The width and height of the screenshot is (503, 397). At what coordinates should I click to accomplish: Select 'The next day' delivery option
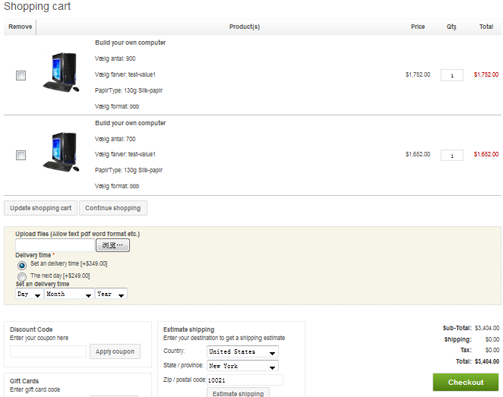click(x=22, y=277)
